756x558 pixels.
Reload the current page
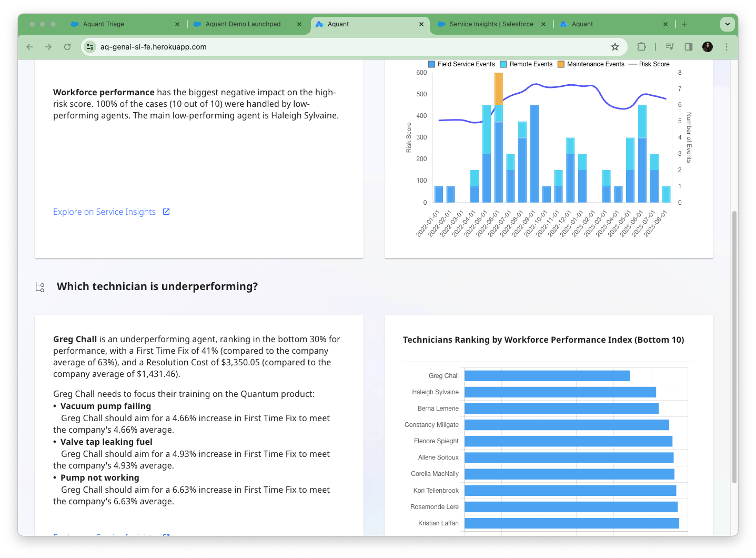tap(67, 47)
